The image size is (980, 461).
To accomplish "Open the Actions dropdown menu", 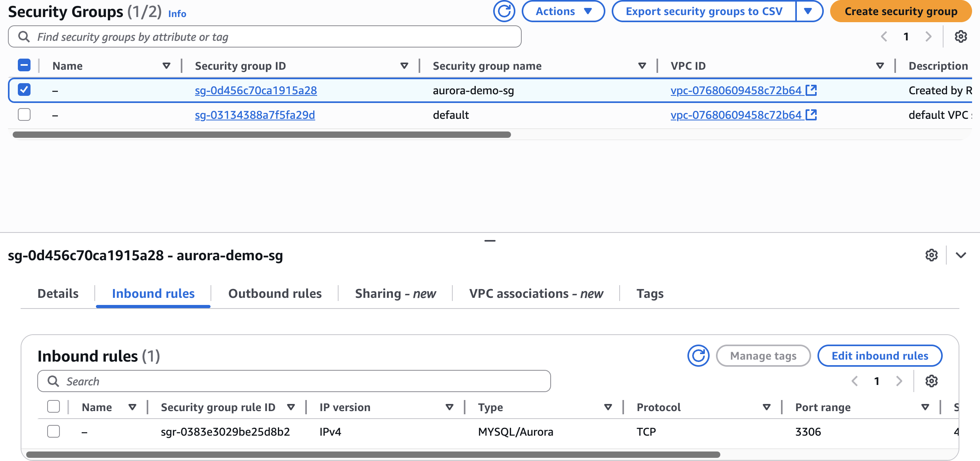I will tap(563, 11).
